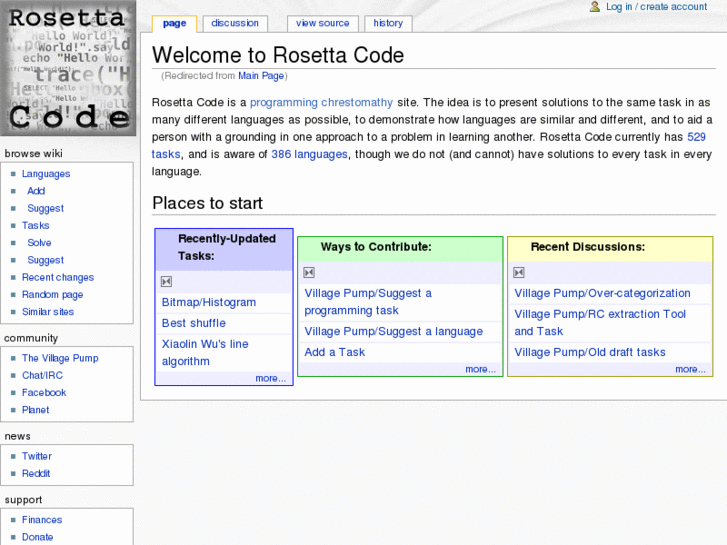
Task: Open Finances support link
Action: point(42,519)
